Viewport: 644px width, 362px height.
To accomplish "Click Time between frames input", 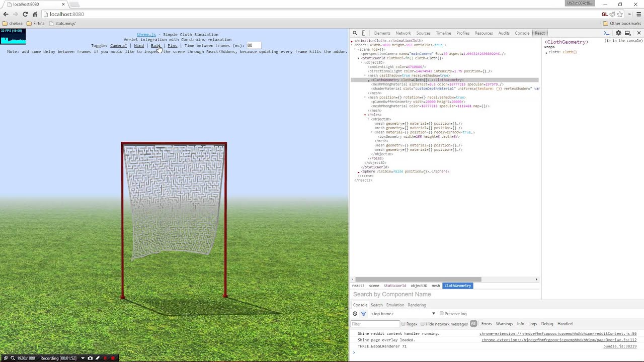I will pyautogui.click(x=253, y=45).
